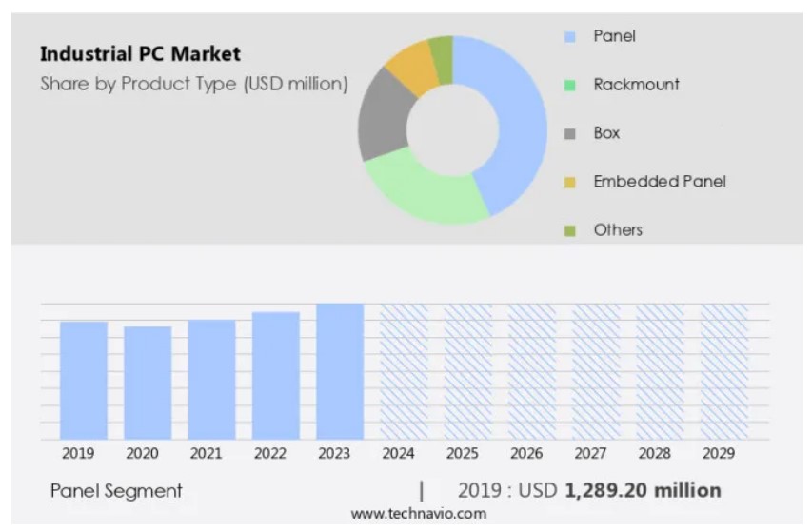Click the Panel Segment label
This screenshot has height=532, width=812.
tap(116, 491)
